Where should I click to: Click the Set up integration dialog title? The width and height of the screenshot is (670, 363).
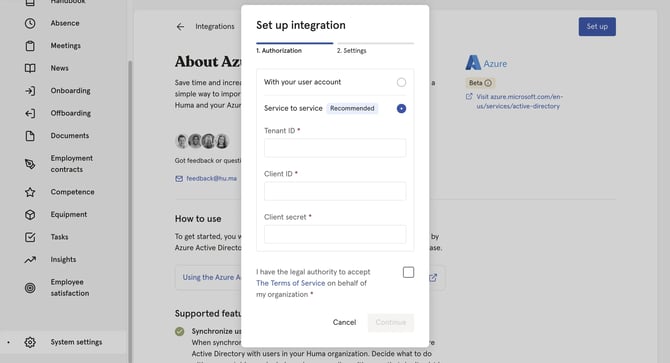301,25
